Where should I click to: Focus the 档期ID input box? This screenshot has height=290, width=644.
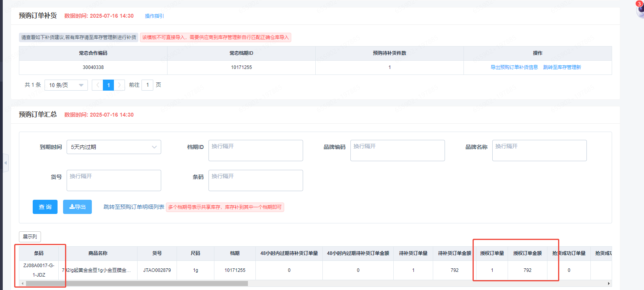click(x=255, y=151)
